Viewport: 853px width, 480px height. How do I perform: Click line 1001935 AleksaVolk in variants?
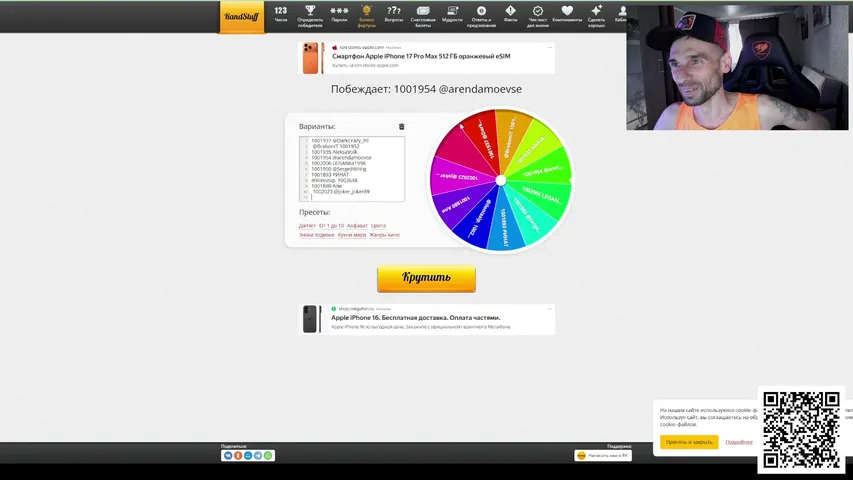(334, 152)
